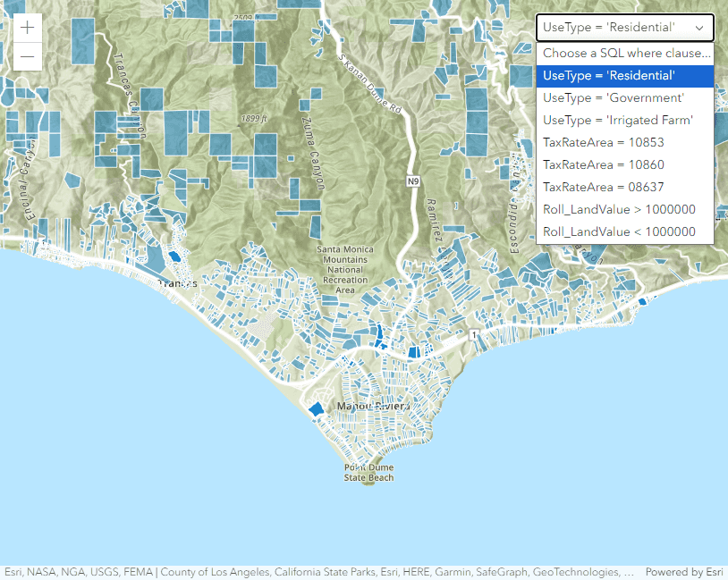Click Point Dume State Beach label
728x580 pixels.
pyautogui.click(x=368, y=473)
